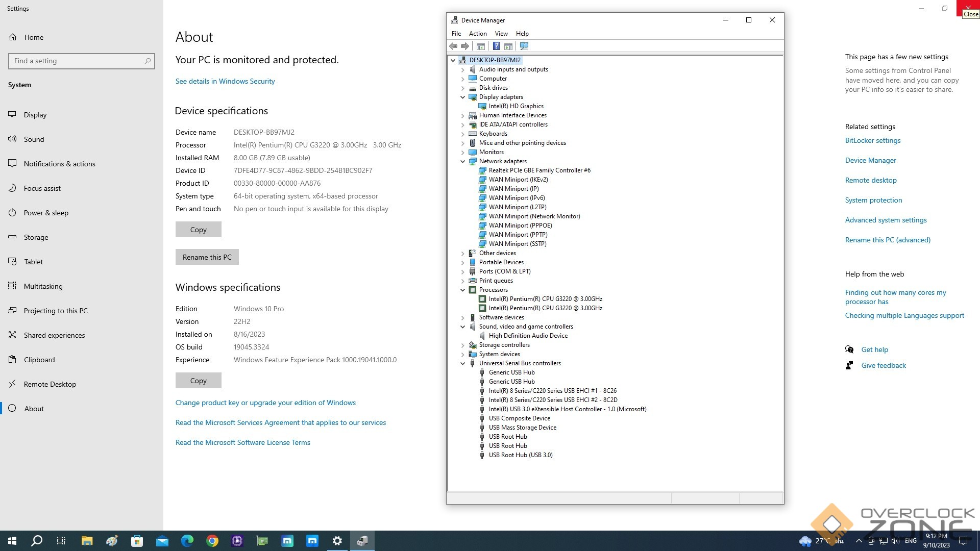Collapse the Network adapters node

(463, 162)
